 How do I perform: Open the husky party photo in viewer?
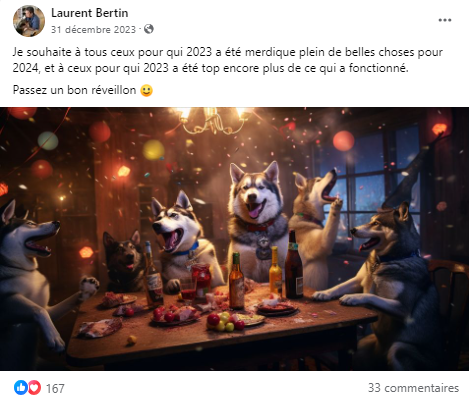[x=234, y=239]
